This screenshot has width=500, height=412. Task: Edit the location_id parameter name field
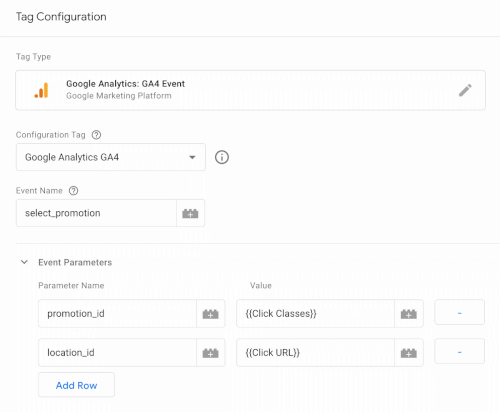point(117,353)
